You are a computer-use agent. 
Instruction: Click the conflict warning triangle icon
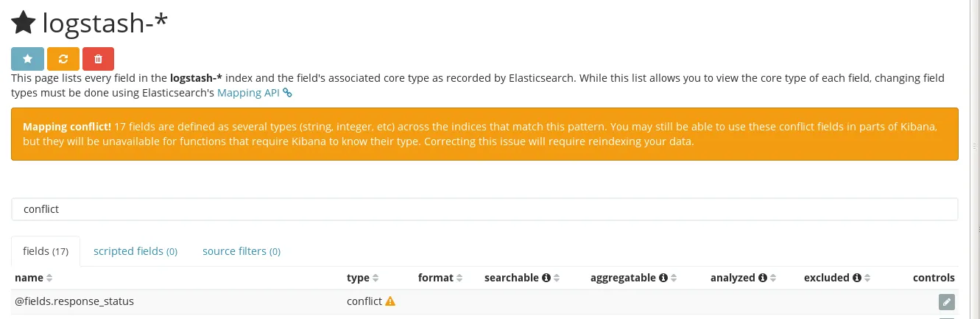[390, 301]
